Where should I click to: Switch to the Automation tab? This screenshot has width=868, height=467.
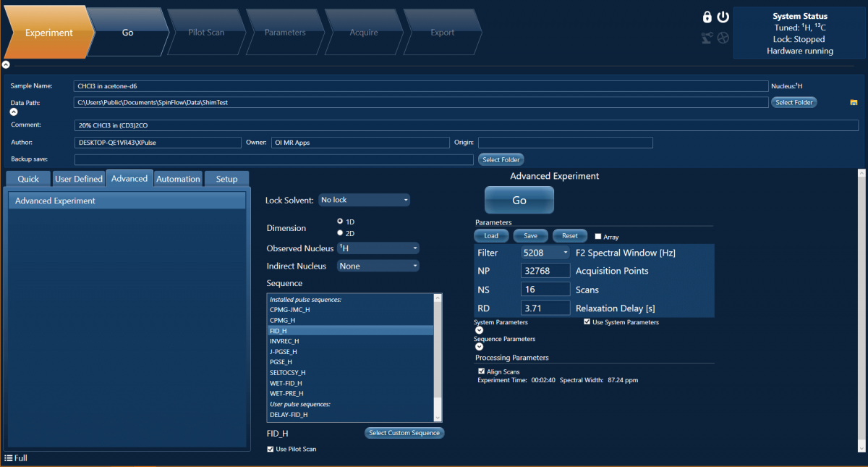[178, 179]
